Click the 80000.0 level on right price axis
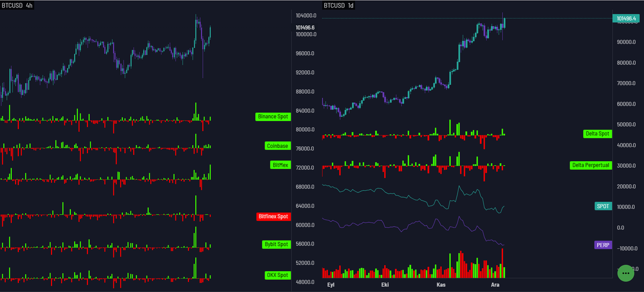 pyautogui.click(x=625, y=63)
